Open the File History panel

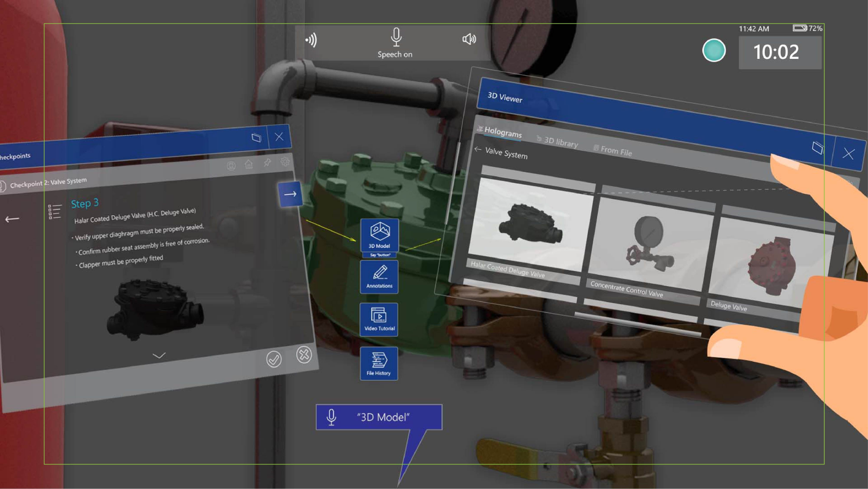tap(379, 363)
